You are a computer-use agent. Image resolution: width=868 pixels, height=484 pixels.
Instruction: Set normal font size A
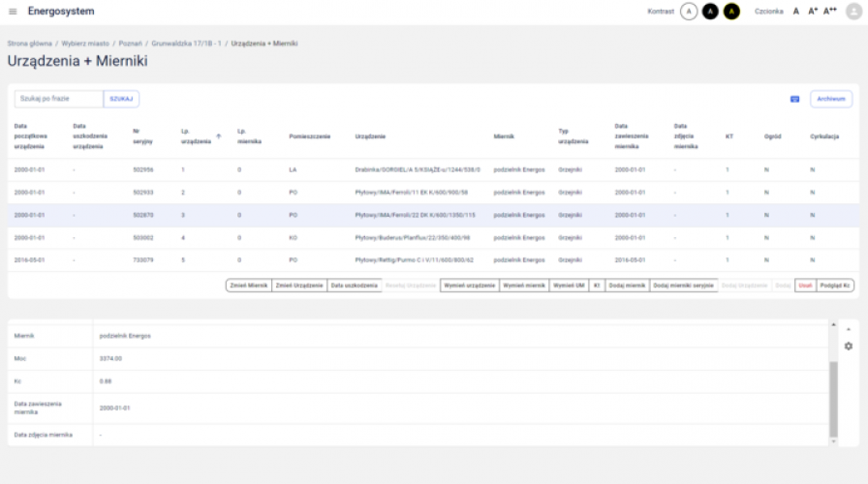(796, 12)
